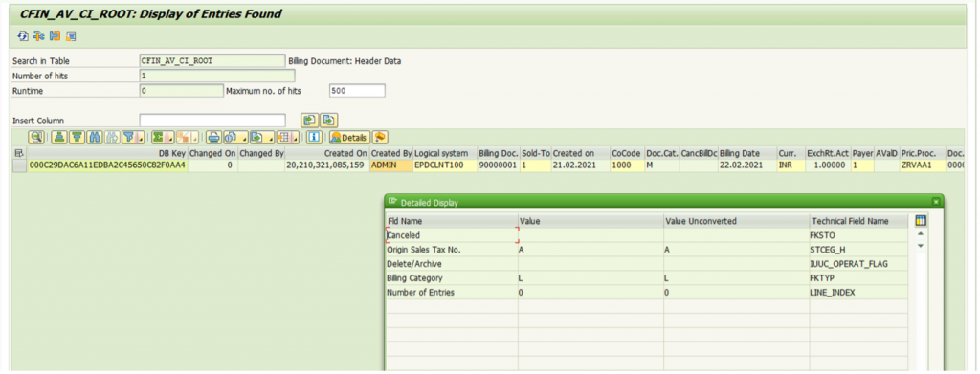This screenshot has height=374, width=980.
Task: Click the ADMIN cell in Created By
Action: (x=391, y=165)
